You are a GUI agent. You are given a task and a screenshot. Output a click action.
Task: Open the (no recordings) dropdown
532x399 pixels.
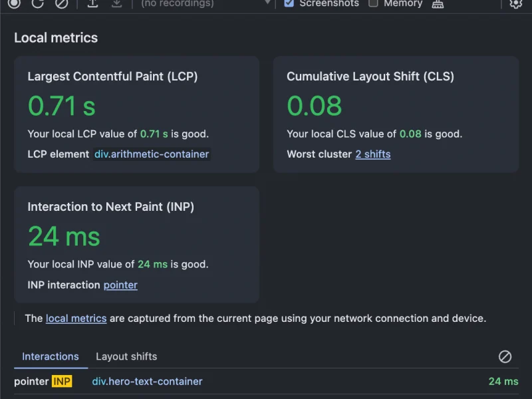206,3
